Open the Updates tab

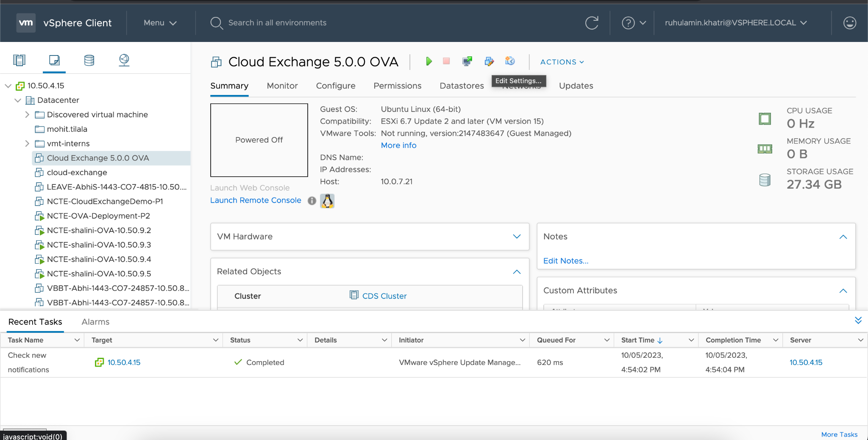576,86
